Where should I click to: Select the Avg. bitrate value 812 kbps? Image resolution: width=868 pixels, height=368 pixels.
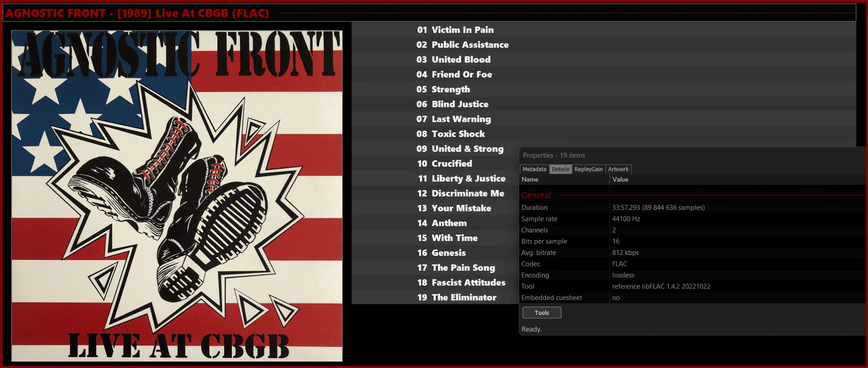pyautogui.click(x=626, y=253)
